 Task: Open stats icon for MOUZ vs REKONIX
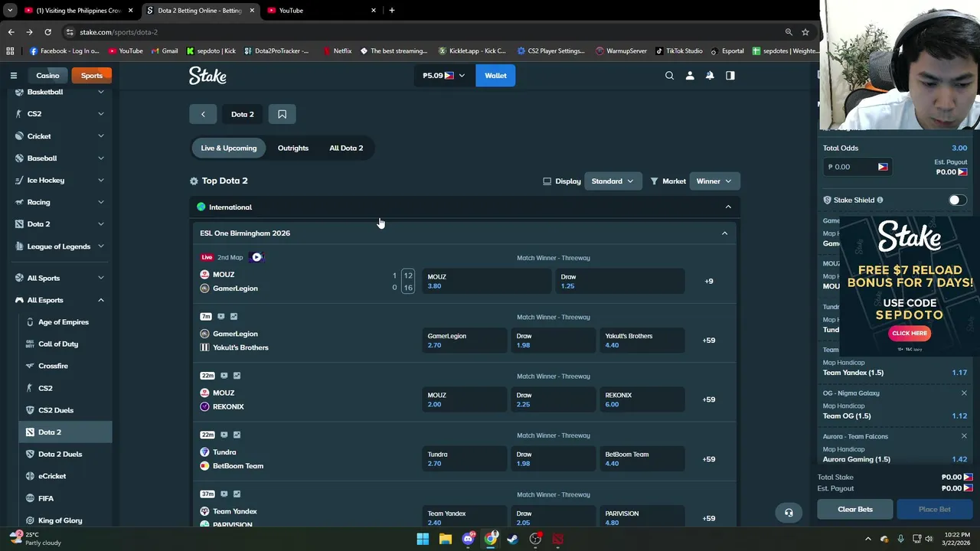tap(237, 376)
